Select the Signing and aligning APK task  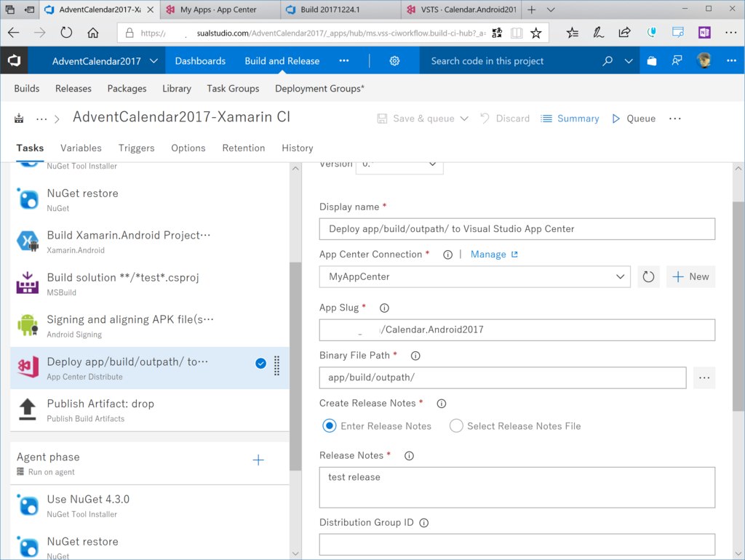pos(150,326)
